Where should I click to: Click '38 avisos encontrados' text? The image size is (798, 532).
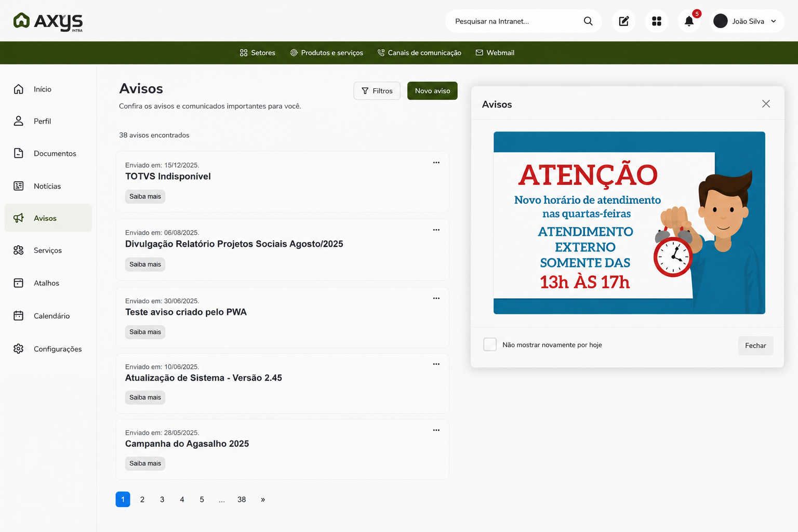154,135
